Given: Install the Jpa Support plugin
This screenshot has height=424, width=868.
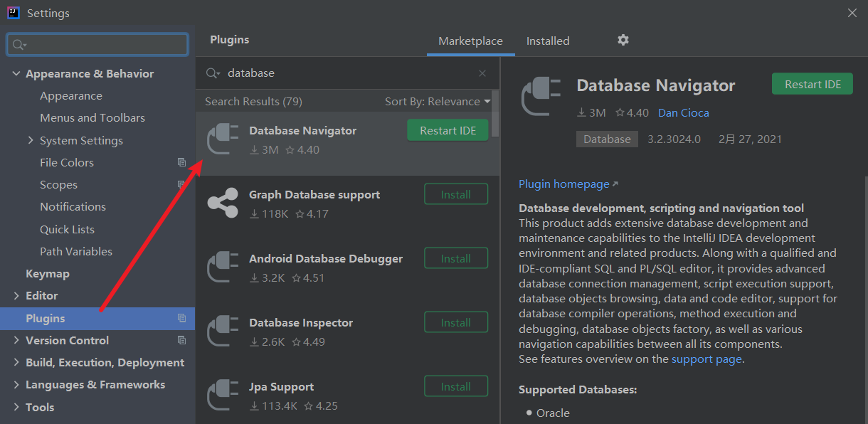Looking at the screenshot, I should 456,386.
